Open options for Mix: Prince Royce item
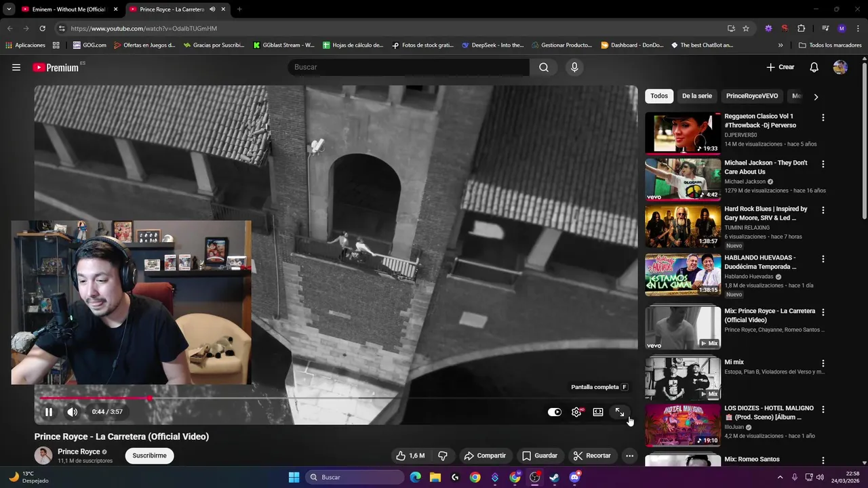The height and width of the screenshot is (488, 868). click(x=823, y=312)
